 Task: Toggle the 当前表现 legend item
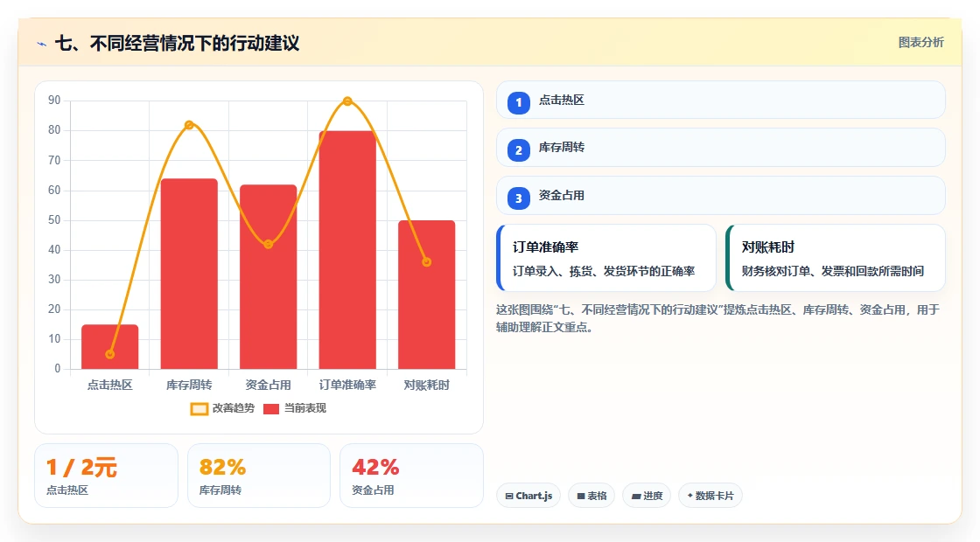pos(294,408)
